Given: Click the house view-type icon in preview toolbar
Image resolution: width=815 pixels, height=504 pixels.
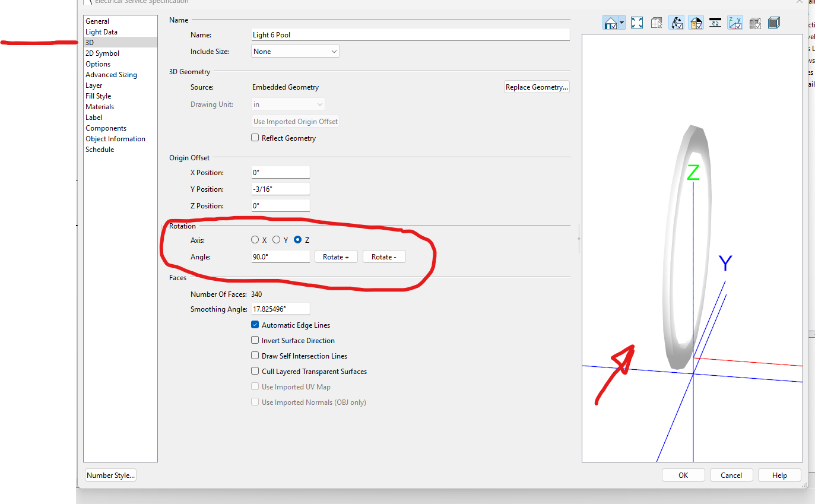Looking at the screenshot, I should pos(610,23).
